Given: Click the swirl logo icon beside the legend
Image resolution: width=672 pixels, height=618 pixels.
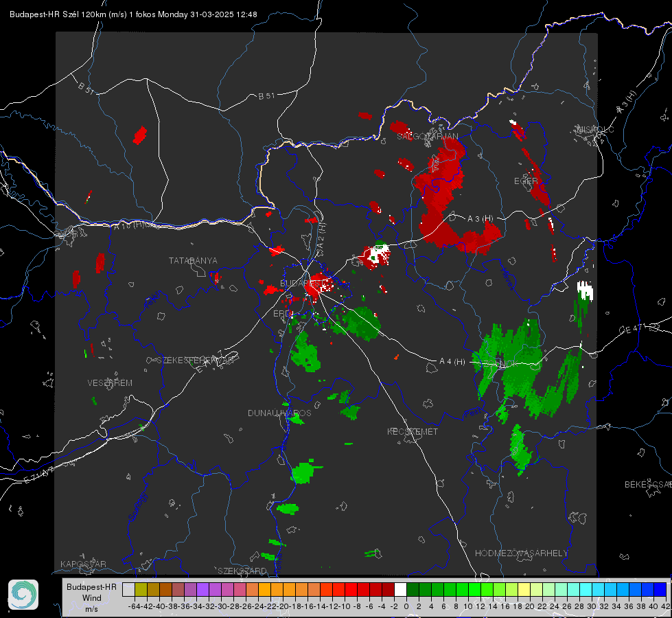Looking at the screenshot, I should click(23, 595).
